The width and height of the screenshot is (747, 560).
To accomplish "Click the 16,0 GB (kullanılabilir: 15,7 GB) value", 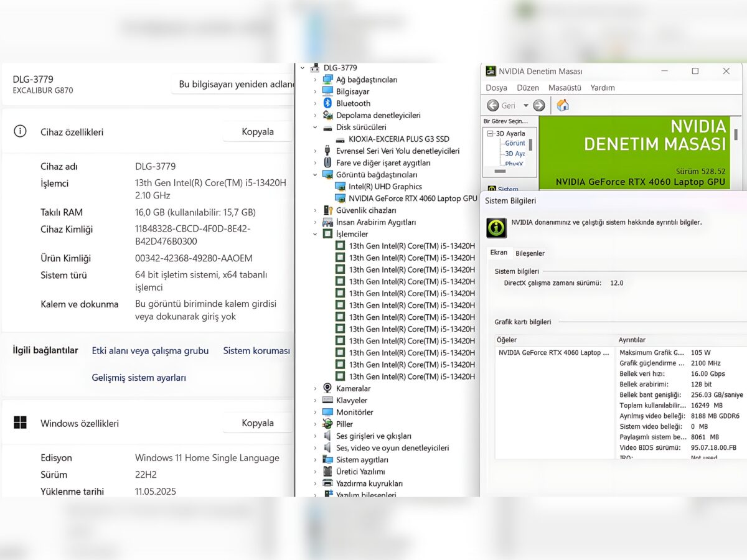I will pos(195,212).
